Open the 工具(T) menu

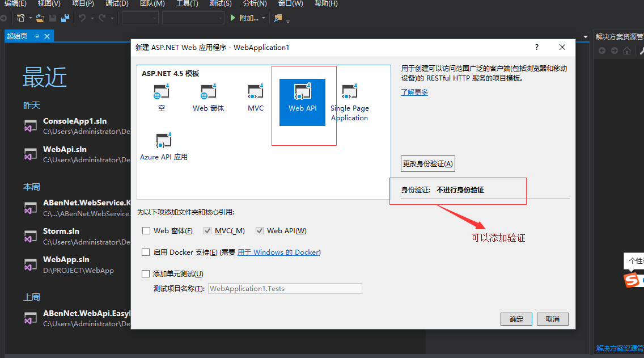pos(187,3)
